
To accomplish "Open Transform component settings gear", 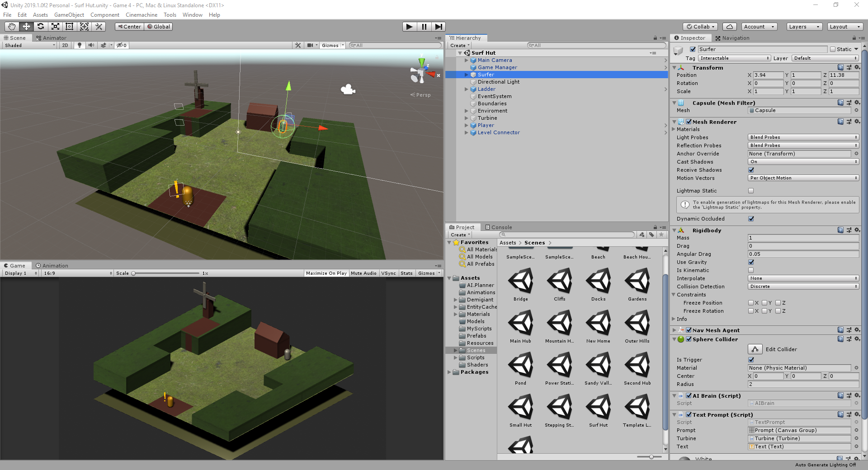I will coord(857,67).
